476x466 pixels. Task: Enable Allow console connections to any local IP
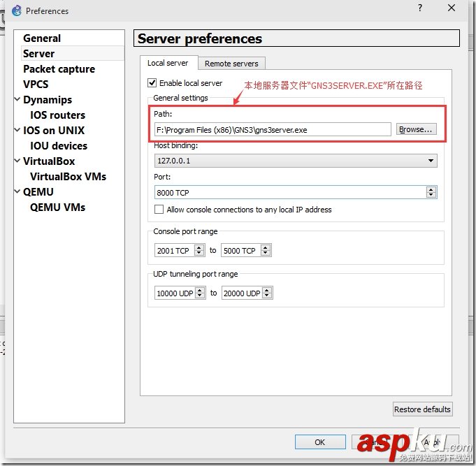[159, 210]
